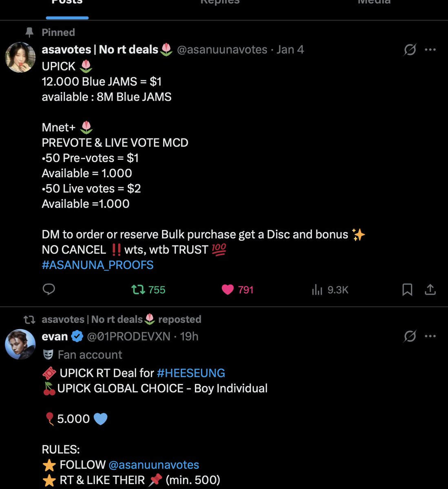
Task: Like the pinned post with 791 likes
Action: [238, 290]
